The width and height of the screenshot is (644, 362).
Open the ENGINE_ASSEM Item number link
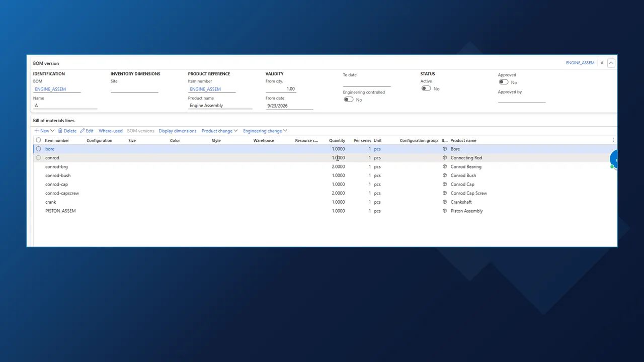(205, 89)
